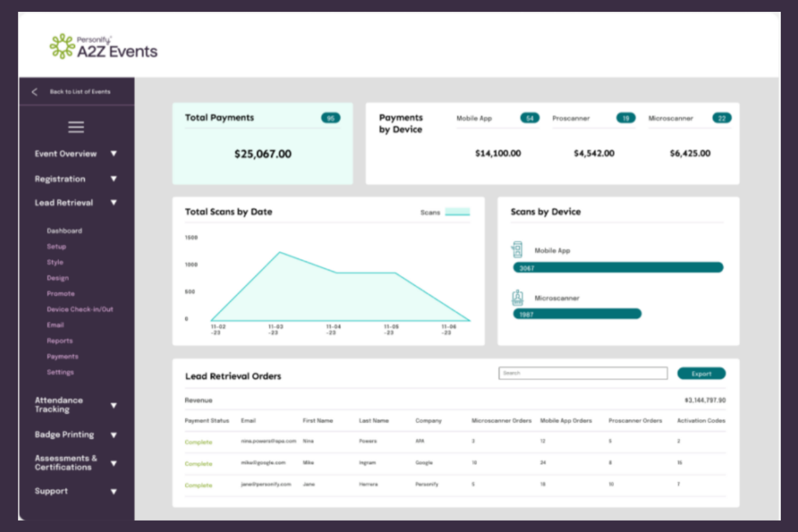Click the Proscanner count badge showing 19
The image size is (798, 532).
(x=625, y=118)
